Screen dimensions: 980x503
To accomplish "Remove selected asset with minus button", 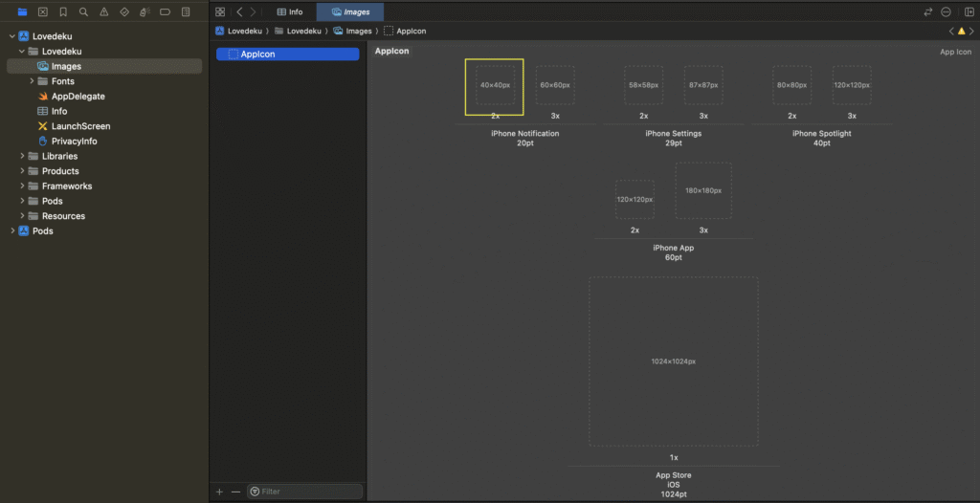I will tap(235, 492).
